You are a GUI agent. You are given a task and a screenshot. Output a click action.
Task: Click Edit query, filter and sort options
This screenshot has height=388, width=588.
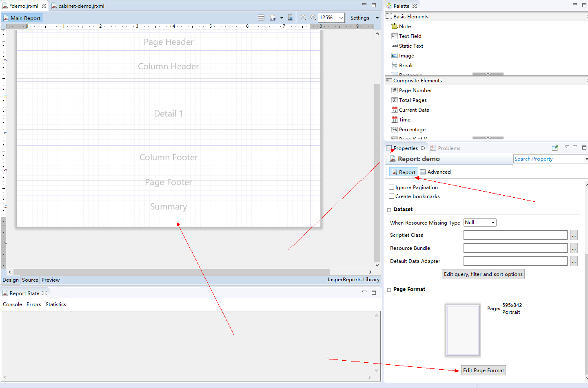tap(484, 274)
